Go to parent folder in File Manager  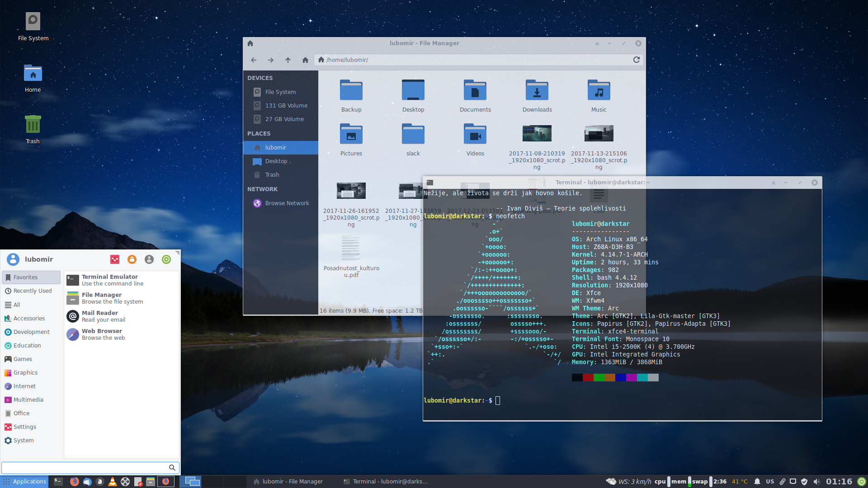pyautogui.click(x=288, y=60)
